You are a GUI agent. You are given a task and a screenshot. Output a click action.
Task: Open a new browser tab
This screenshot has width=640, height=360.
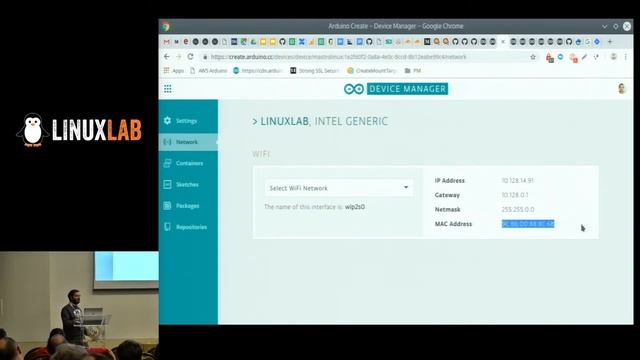(x=610, y=42)
